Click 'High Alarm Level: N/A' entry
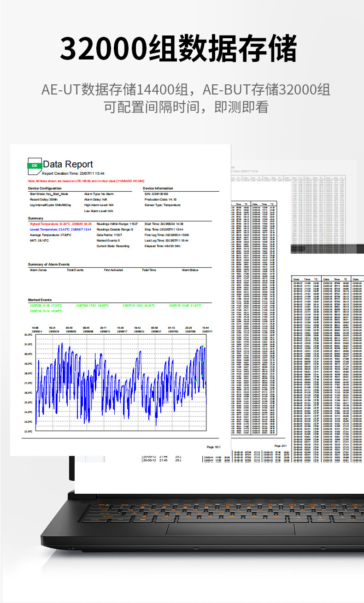 click(x=99, y=205)
